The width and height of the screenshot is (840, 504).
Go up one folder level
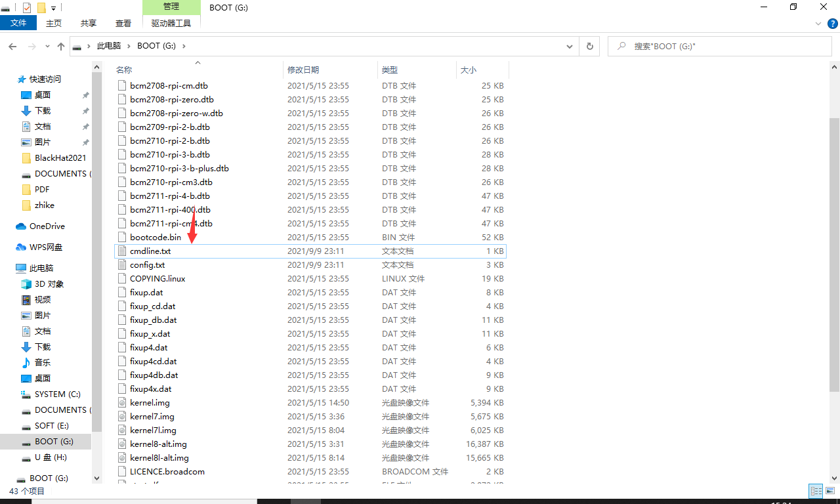point(61,47)
